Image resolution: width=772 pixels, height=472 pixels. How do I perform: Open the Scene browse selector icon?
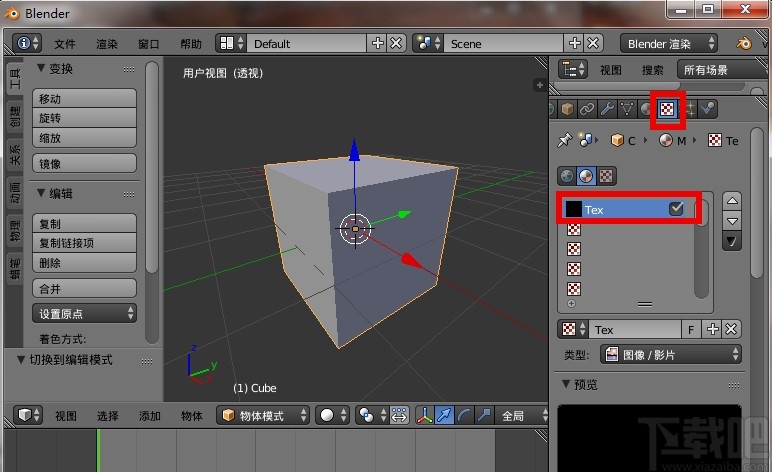(428, 43)
